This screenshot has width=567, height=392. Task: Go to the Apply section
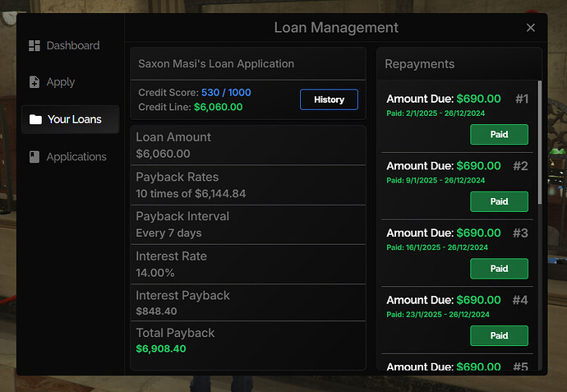point(60,82)
